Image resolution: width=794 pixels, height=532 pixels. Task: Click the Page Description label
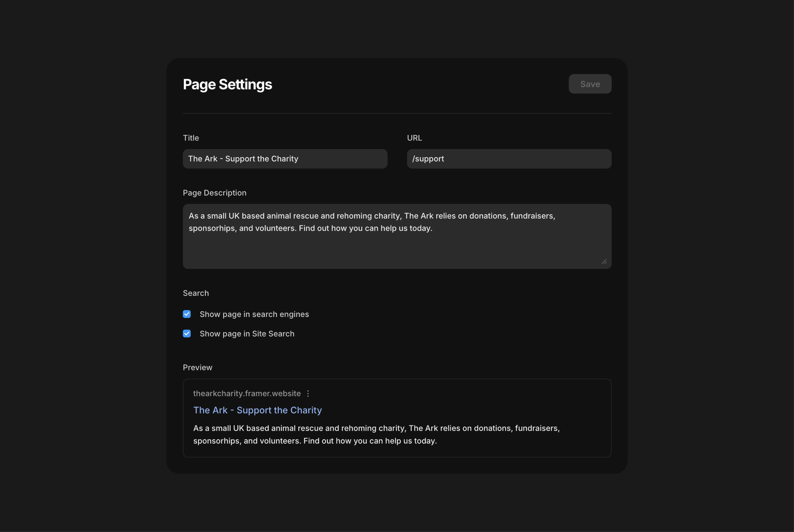(x=215, y=193)
